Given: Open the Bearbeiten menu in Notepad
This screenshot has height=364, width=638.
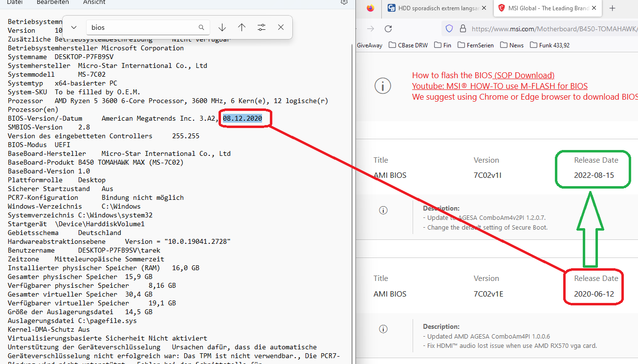Looking at the screenshot, I should click(x=52, y=2).
